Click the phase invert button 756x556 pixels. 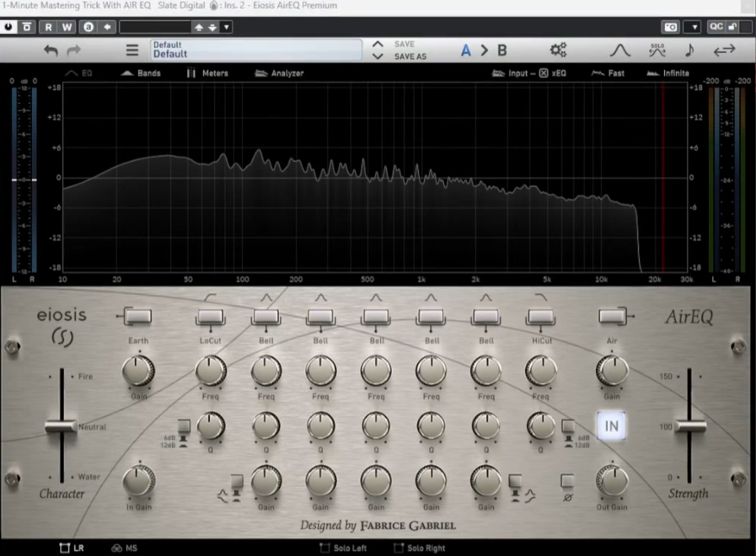[567, 480]
